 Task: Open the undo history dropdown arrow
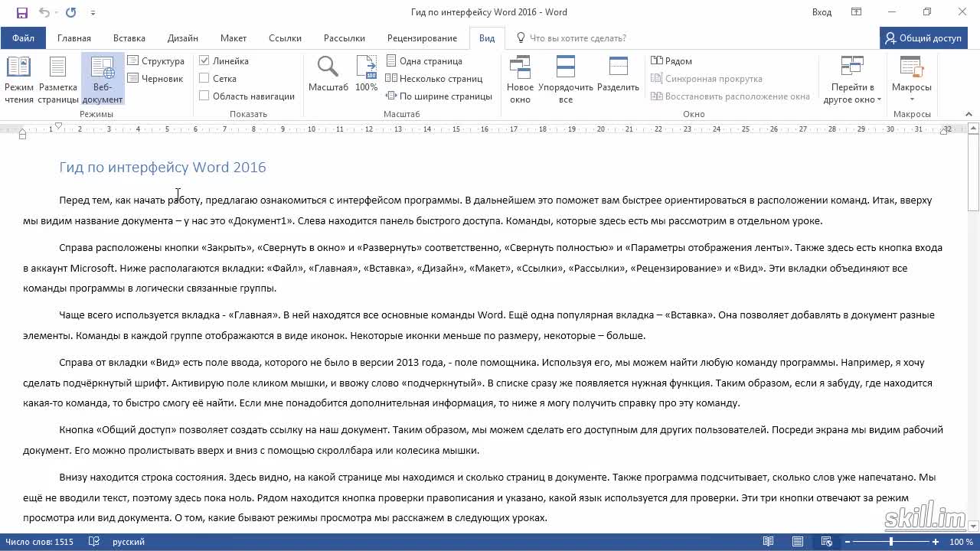pyautogui.click(x=56, y=12)
